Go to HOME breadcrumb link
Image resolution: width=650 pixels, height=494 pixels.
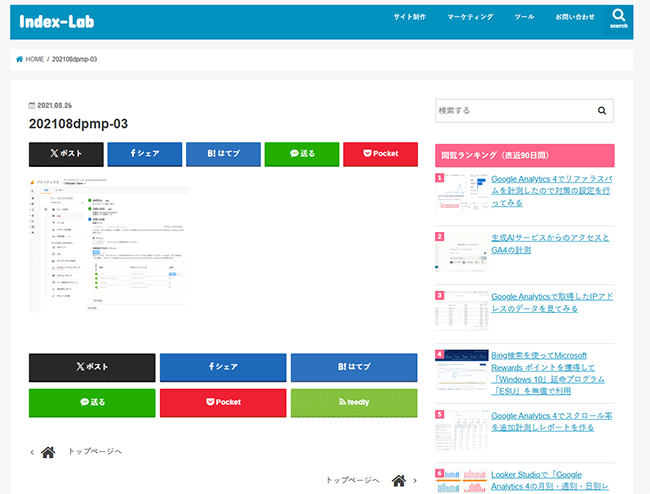35,59
